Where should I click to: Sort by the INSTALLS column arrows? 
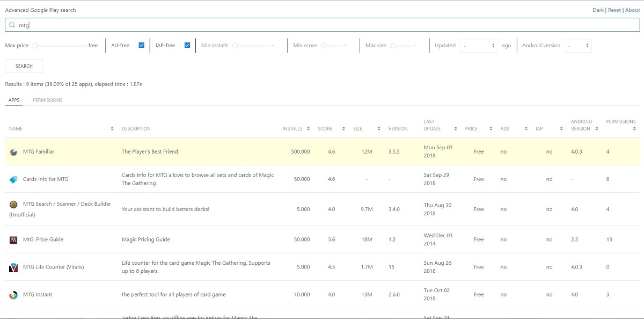click(308, 129)
